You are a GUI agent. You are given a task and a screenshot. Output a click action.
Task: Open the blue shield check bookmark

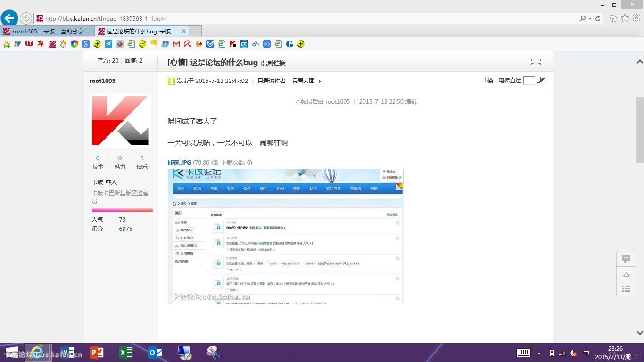pos(210,44)
